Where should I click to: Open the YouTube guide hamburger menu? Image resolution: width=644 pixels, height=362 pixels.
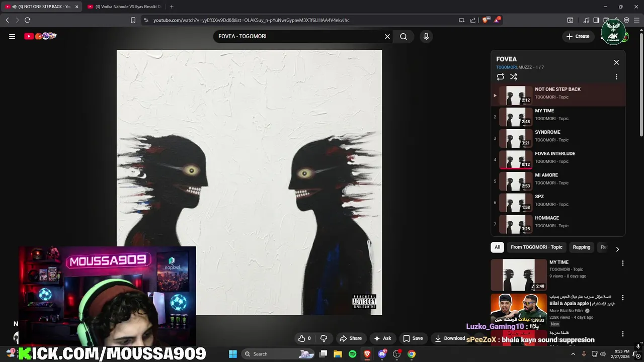click(12, 36)
